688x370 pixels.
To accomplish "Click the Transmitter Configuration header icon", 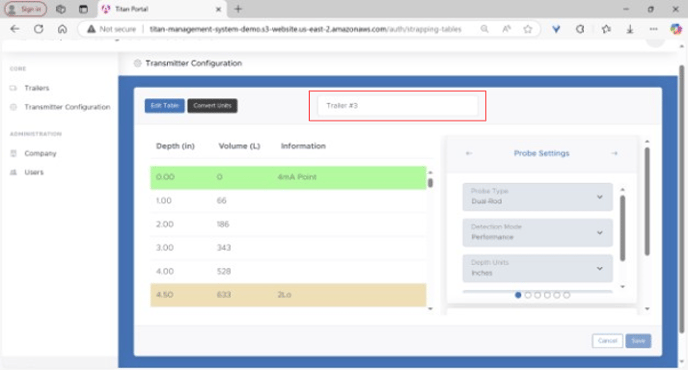I will coord(137,63).
